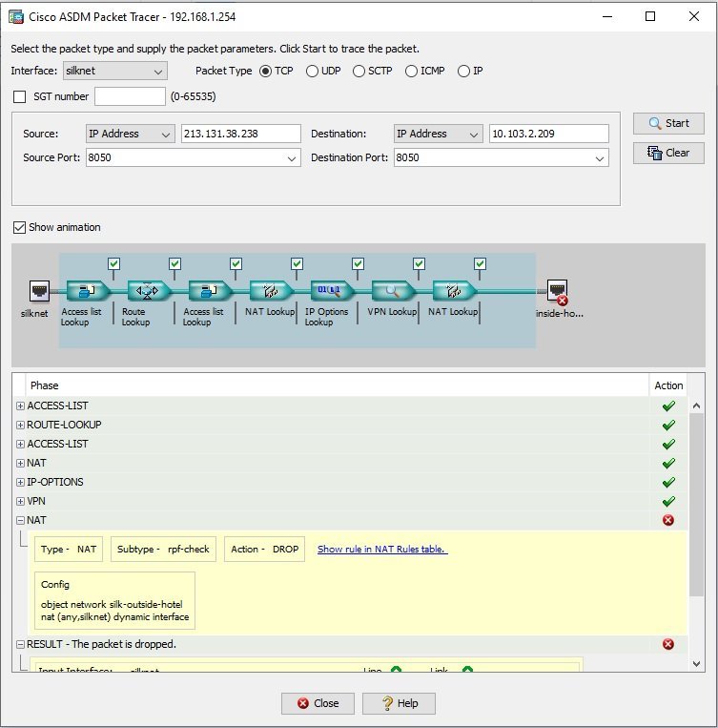Open the Source Port dropdown arrow
The height and width of the screenshot is (728, 718).
292,158
